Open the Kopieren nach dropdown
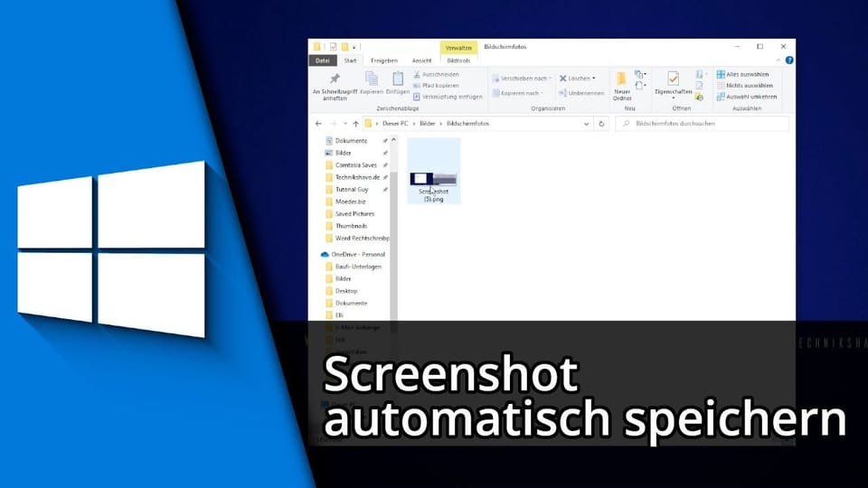The height and width of the screenshot is (488, 868). coord(517,93)
